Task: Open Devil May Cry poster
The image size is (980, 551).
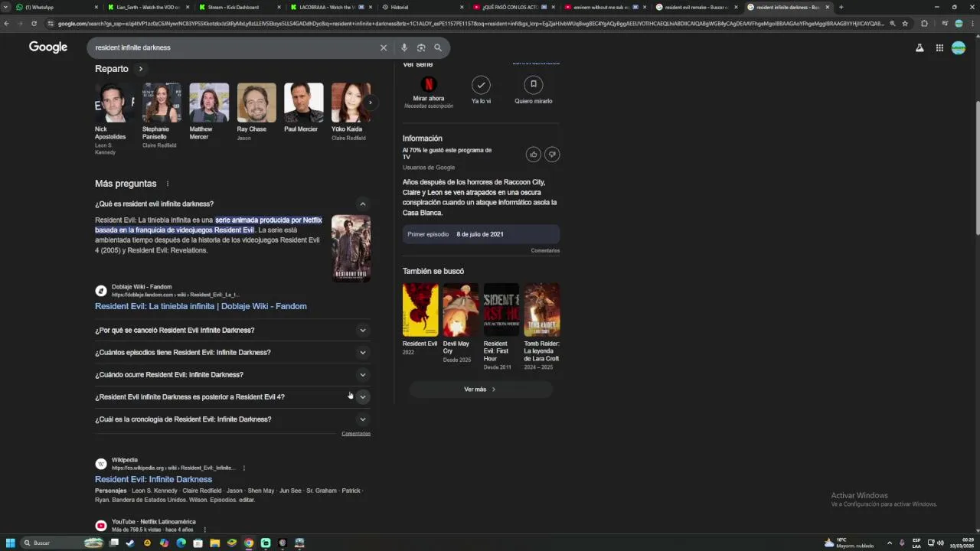Action: coord(461,310)
